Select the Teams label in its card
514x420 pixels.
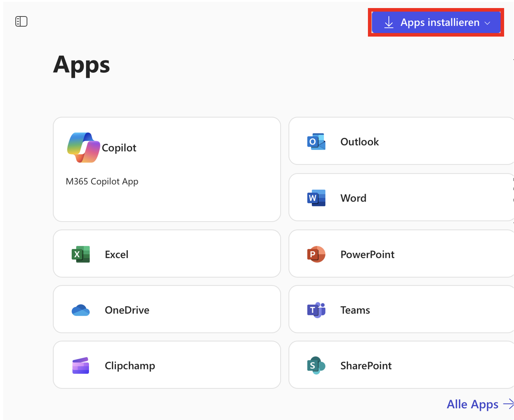pos(355,310)
